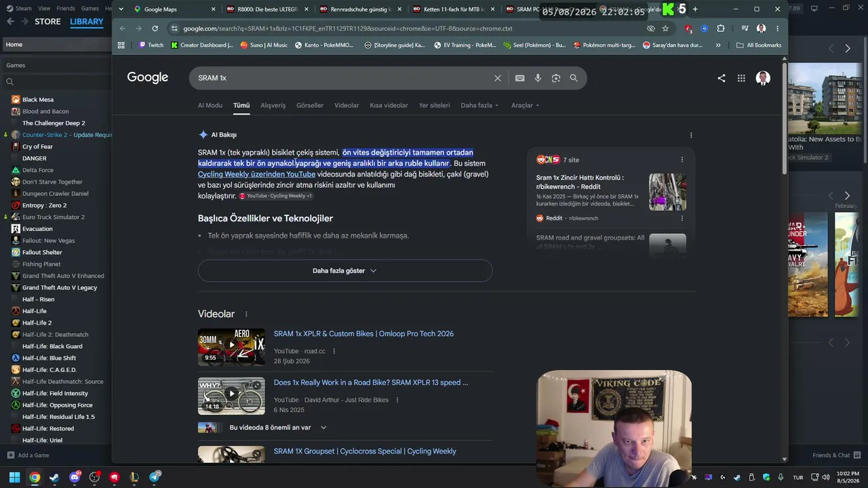Image resolution: width=868 pixels, height=488 pixels.
Task: Open AI Bakışı three-dot options
Action: [x=691, y=135]
